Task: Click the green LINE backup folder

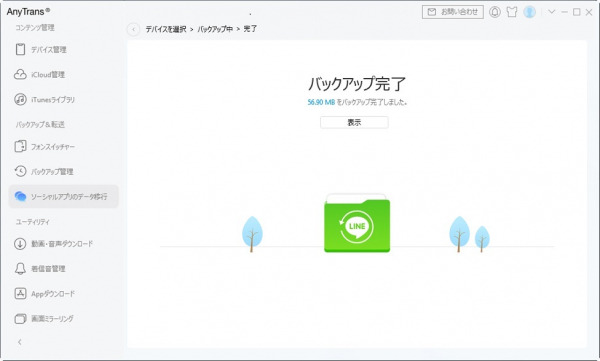Action: pyautogui.click(x=357, y=223)
